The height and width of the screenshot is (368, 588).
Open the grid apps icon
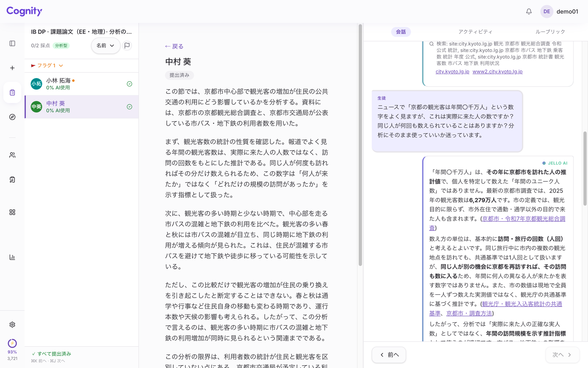click(x=12, y=212)
